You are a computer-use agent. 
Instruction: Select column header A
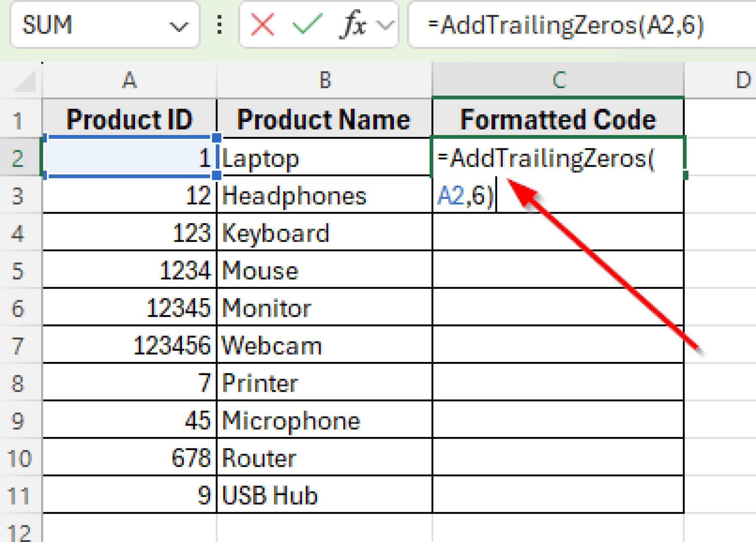(x=130, y=80)
